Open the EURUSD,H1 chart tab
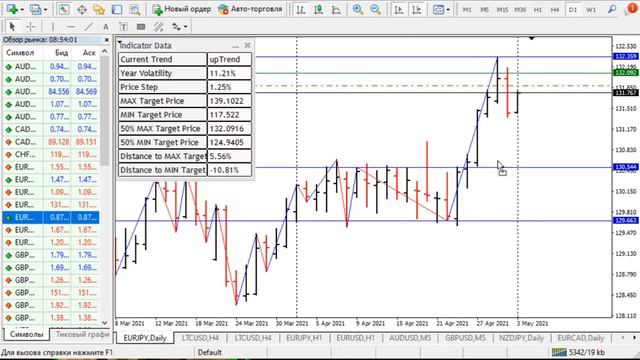The width and height of the screenshot is (640, 360). click(355, 338)
